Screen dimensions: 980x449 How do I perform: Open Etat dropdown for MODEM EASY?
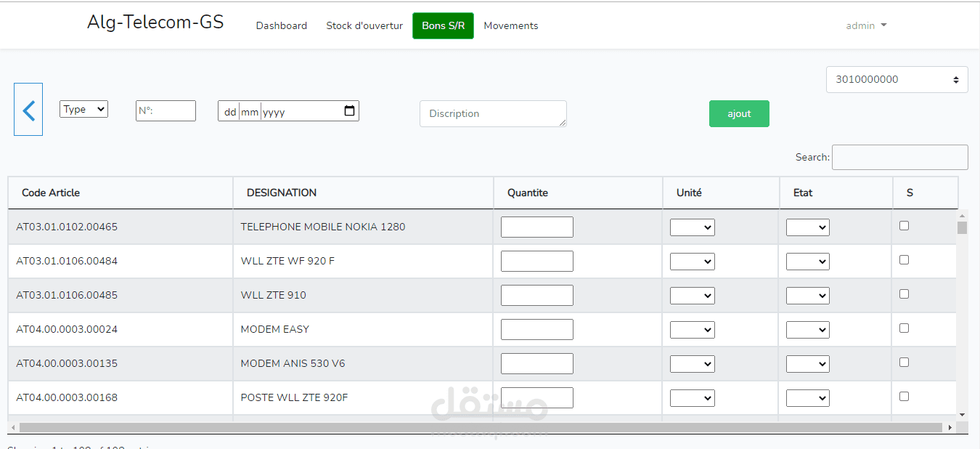click(808, 330)
